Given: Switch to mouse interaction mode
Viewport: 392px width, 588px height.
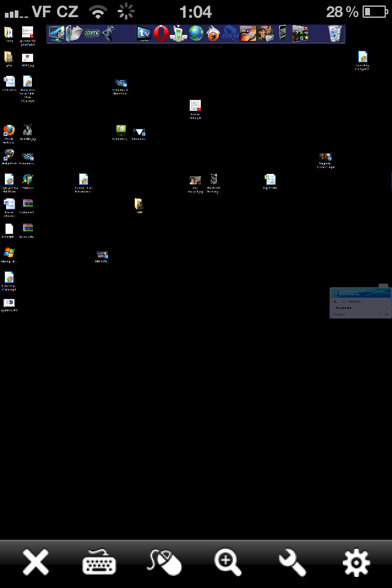Looking at the screenshot, I should [164, 562].
